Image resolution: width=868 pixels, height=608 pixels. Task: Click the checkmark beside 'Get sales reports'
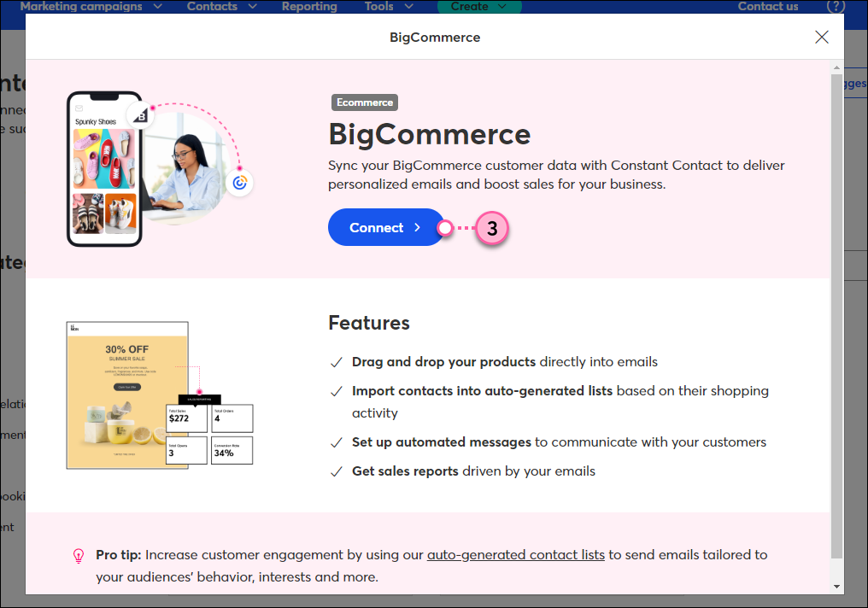pos(336,472)
